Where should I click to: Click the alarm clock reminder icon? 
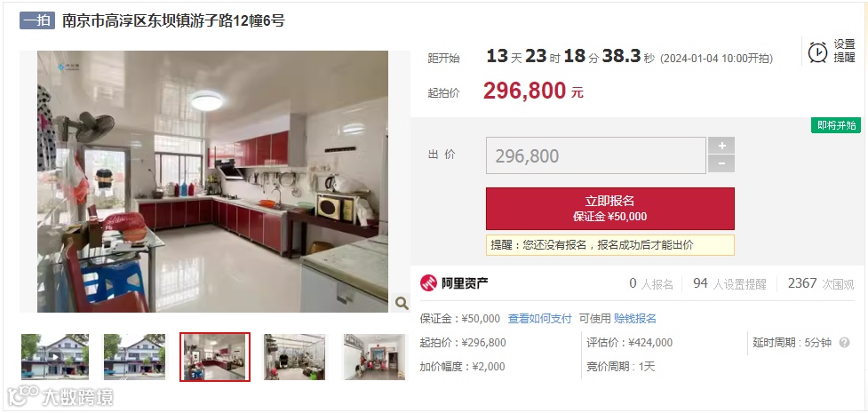pos(817,52)
